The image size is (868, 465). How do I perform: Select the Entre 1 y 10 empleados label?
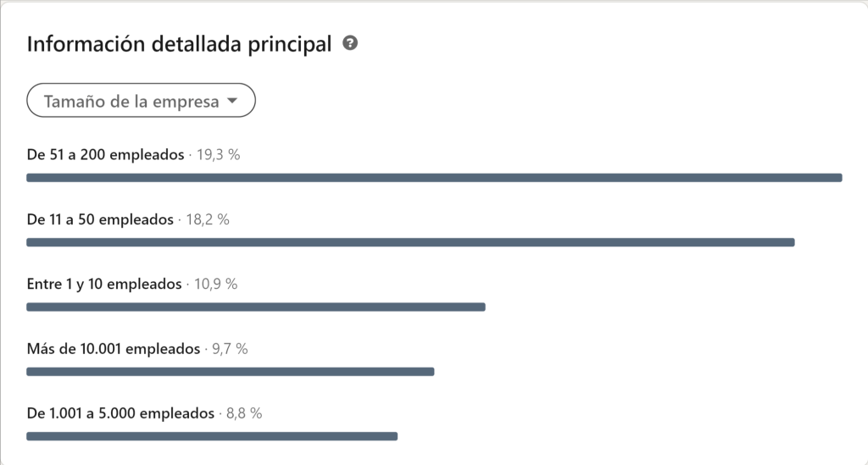click(x=104, y=284)
